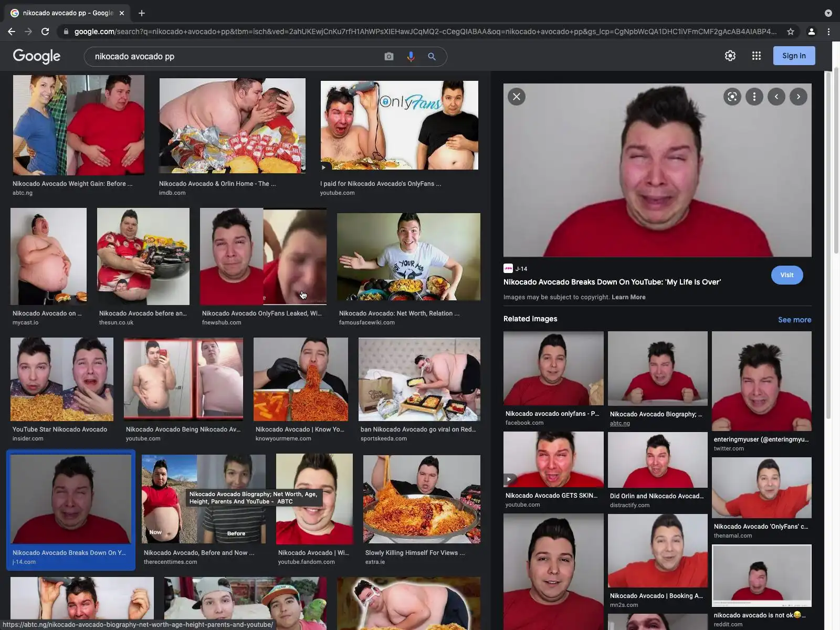Open the Chrome profile icon
The height and width of the screenshot is (630, 840).
click(x=811, y=31)
